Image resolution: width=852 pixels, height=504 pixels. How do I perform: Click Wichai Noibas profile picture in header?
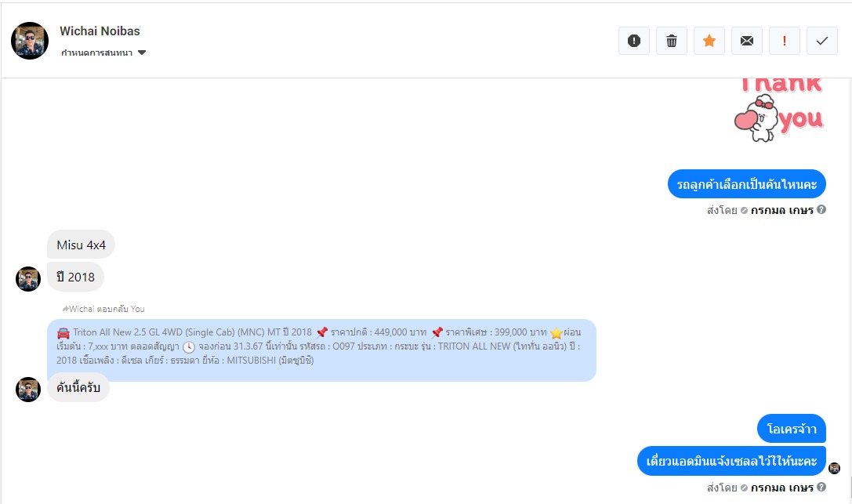pyautogui.click(x=30, y=41)
